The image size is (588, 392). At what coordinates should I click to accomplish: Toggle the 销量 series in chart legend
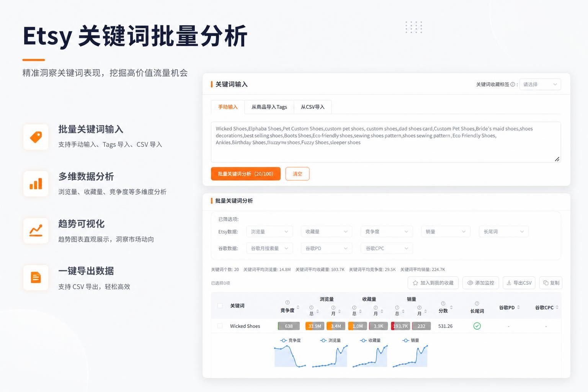click(x=411, y=340)
